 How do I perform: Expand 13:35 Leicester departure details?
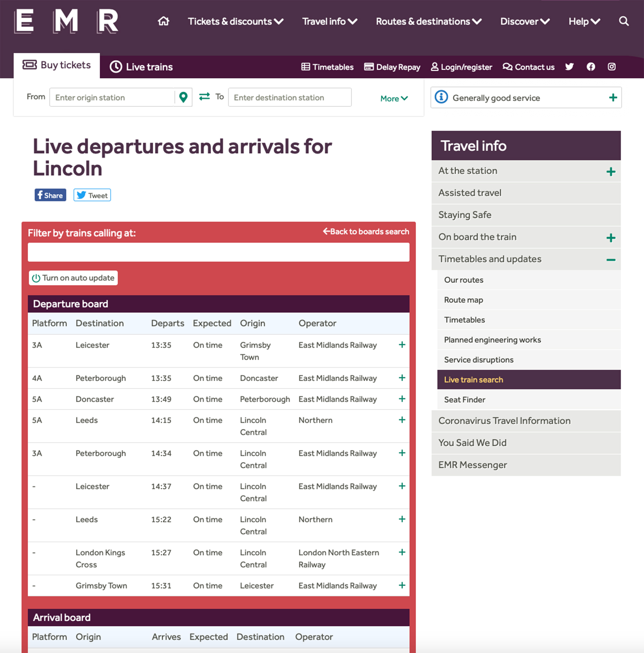(x=402, y=345)
